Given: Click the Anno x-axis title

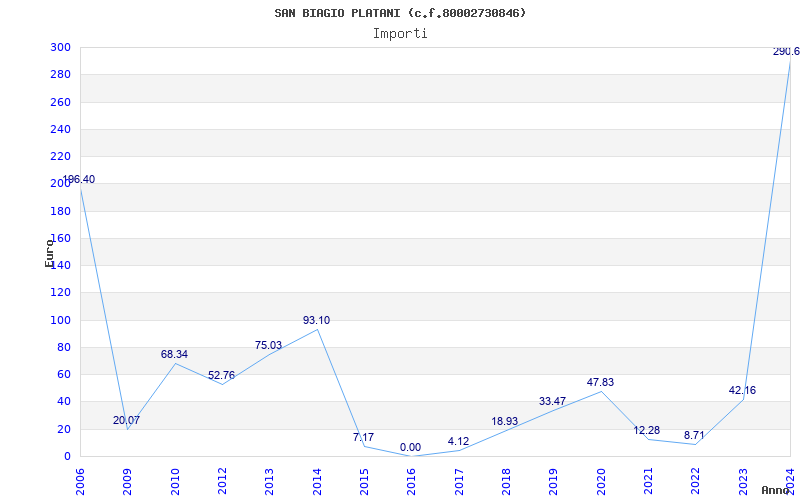Looking at the screenshot, I should (x=775, y=490).
